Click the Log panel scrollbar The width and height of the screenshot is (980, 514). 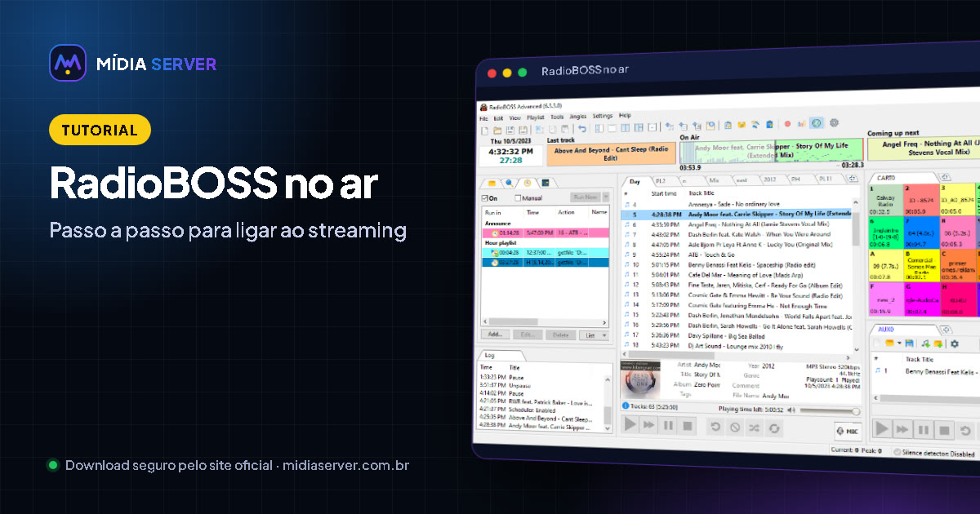pyautogui.click(x=607, y=402)
